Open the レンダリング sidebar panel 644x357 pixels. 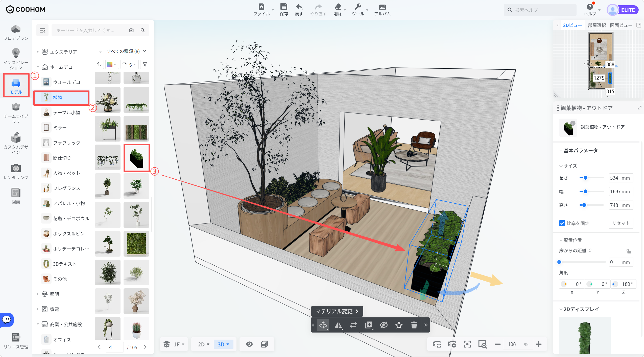tap(16, 172)
